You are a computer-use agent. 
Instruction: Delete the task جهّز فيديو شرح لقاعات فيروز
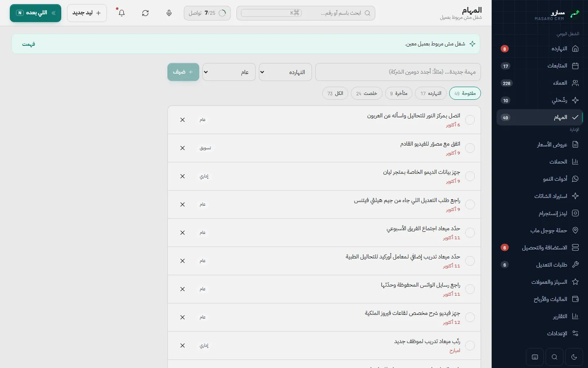(183, 317)
